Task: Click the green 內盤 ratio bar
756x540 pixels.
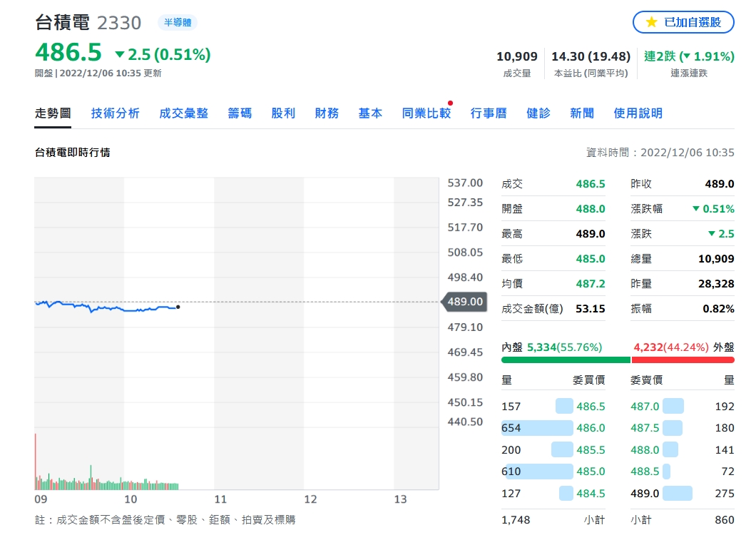Action: (566, 360)
